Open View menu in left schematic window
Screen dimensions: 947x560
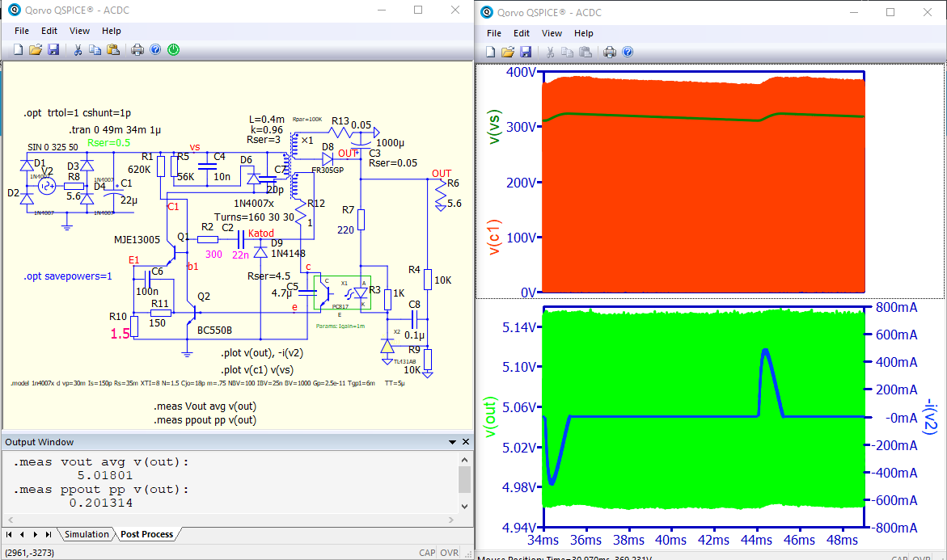[79, 31]
